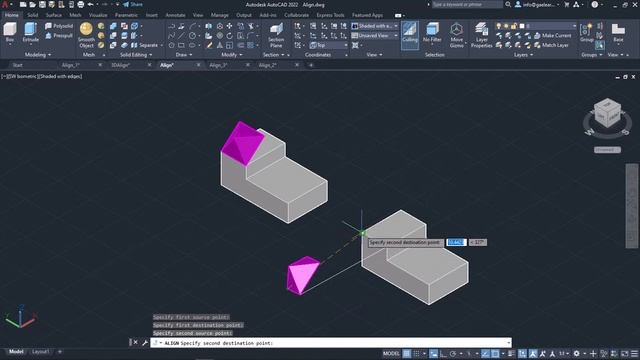The image size is (640, 360).
Task: Choose the Extrude tool
Action: pos(31,33)
